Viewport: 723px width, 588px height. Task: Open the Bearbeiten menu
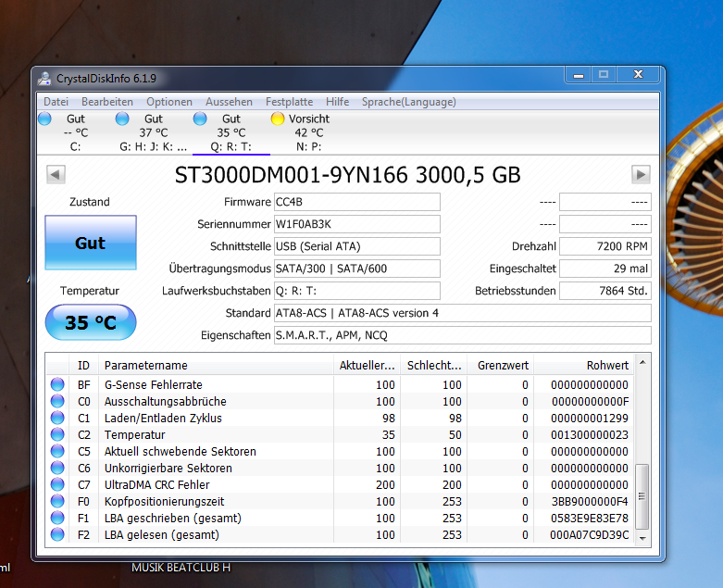(x=107, y=102)
